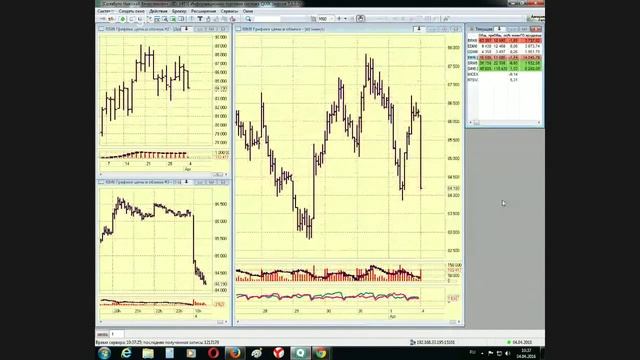Click the magnifier search icon in toolbar
Screen dimensions: 640x360
coord(248,19)
